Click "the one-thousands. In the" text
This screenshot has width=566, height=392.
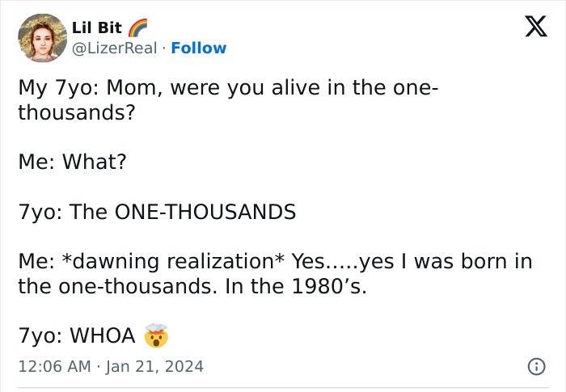coord(142,285)
